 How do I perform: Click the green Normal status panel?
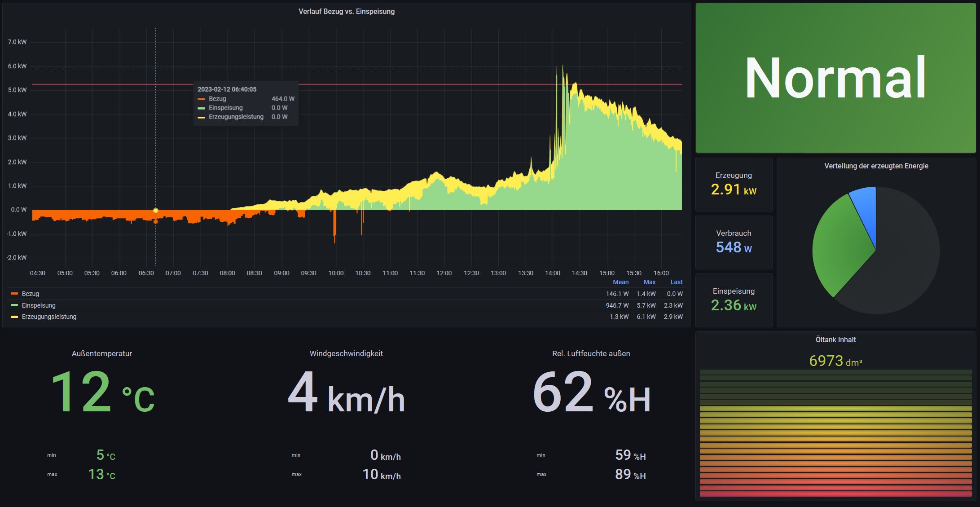pyautogui.click(x=835, y=78)
